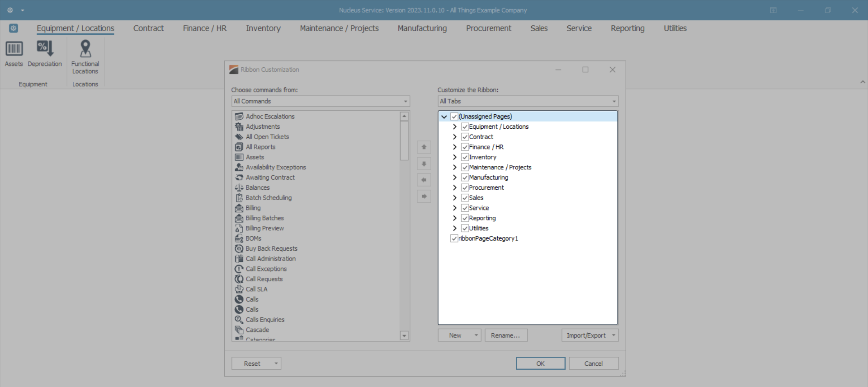Click the remove left arrow button
This screenshot has height=387, width=868.
click(x=424, y=180)
